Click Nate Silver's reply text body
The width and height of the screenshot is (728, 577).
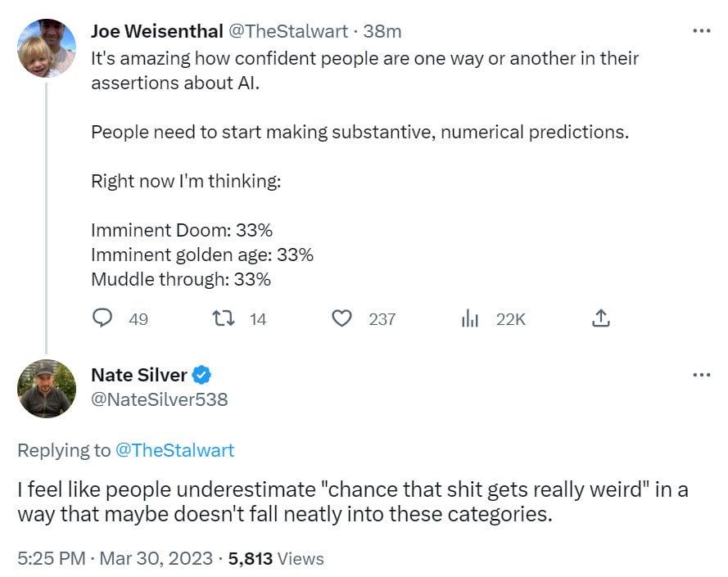352,503
